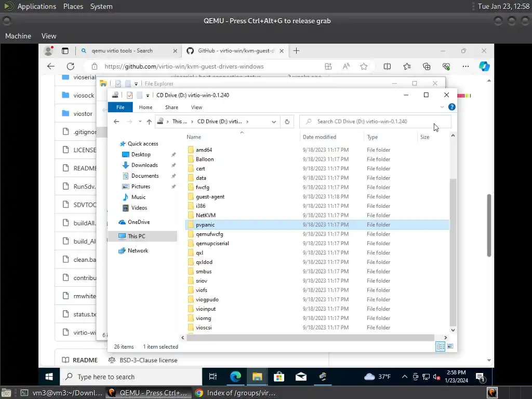532x399 pixels.
Task: Open File Explorer help question mark
Action: pos(451,107)
